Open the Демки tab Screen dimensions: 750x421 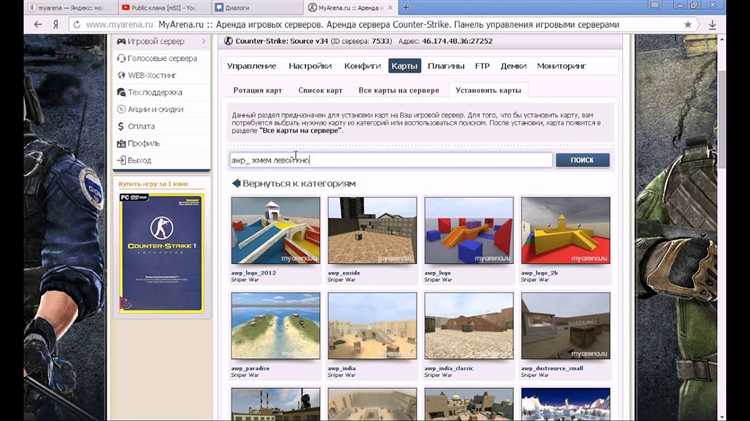(513, 66)
